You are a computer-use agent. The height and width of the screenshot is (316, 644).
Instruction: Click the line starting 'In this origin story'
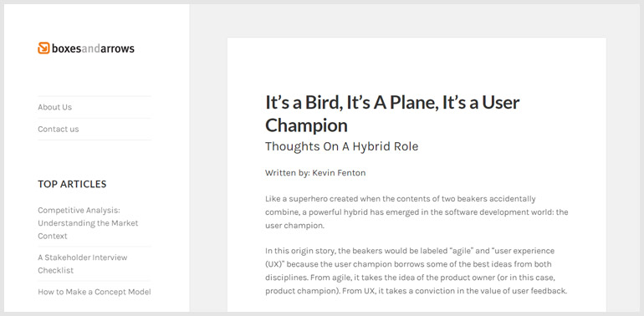pos(410,251)
